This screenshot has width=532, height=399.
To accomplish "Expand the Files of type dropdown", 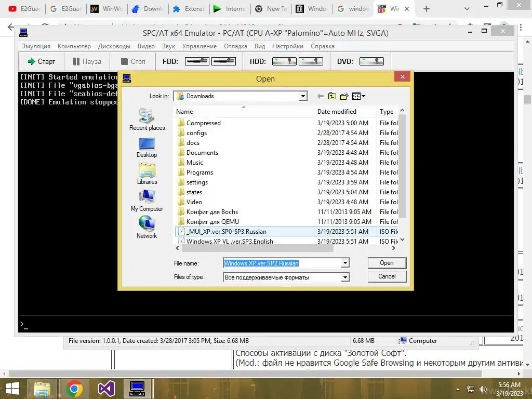I will (345, 277).
